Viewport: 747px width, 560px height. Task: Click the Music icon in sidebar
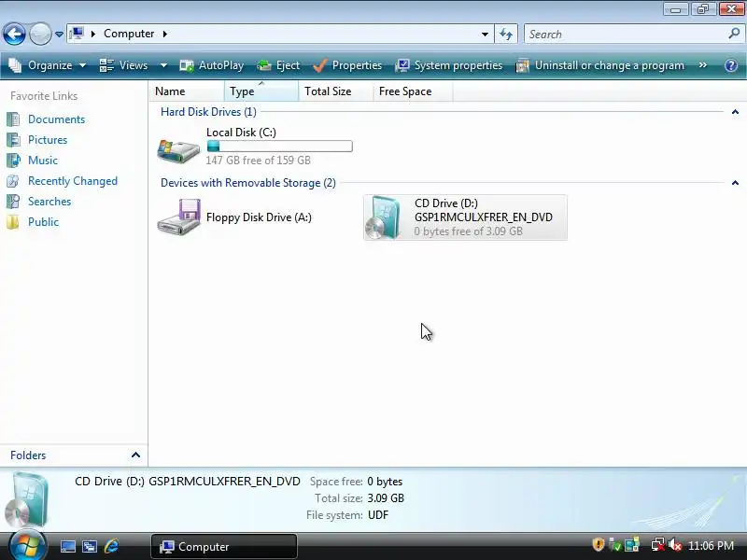(x=13, y=160)
